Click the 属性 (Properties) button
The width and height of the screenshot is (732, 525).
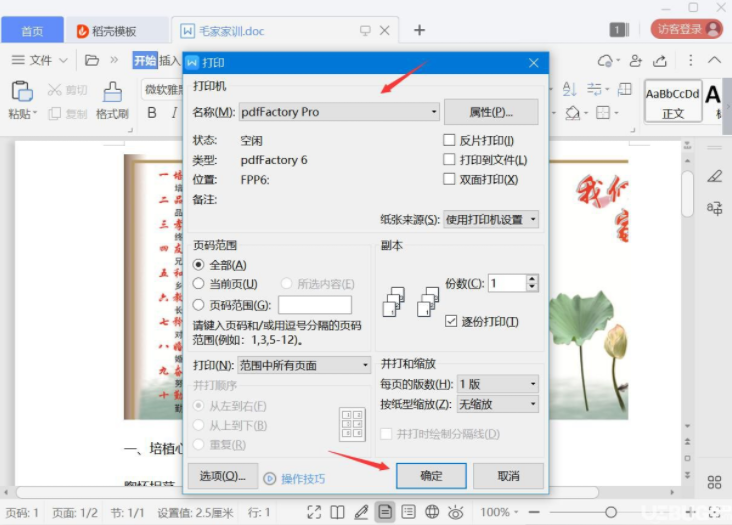(x=491, y=112)
